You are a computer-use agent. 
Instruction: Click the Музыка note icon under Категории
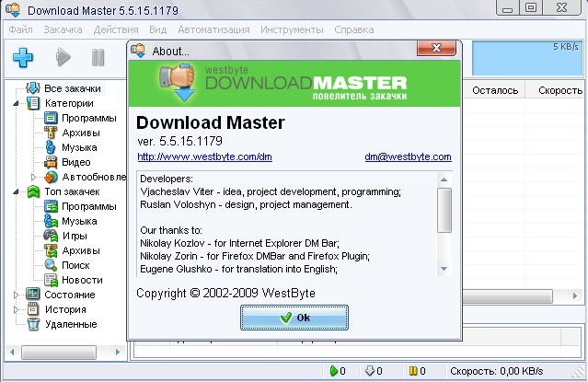coord(51,147)
